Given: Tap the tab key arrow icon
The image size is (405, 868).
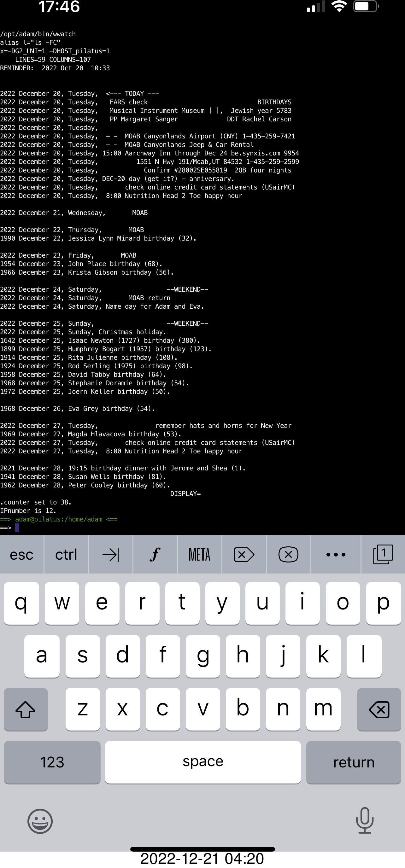Looking at the screenshot, I should [x=111, y=554].
